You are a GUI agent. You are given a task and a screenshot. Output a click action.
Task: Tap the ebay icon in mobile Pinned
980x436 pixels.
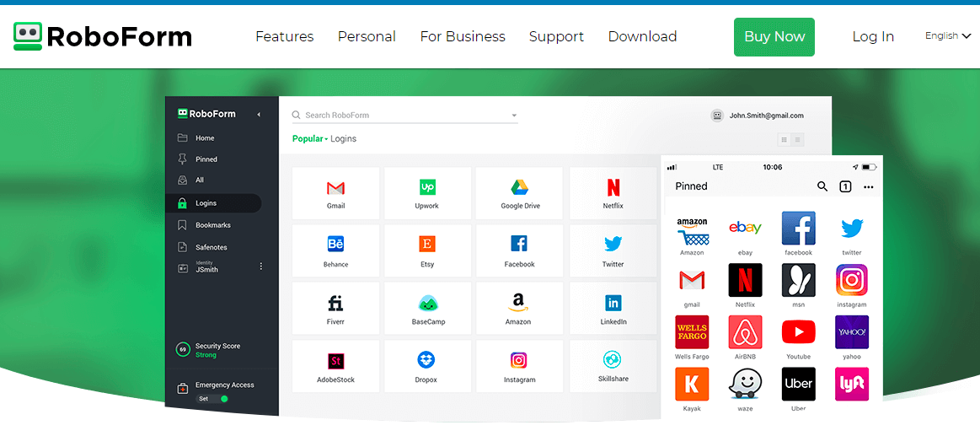745,229
